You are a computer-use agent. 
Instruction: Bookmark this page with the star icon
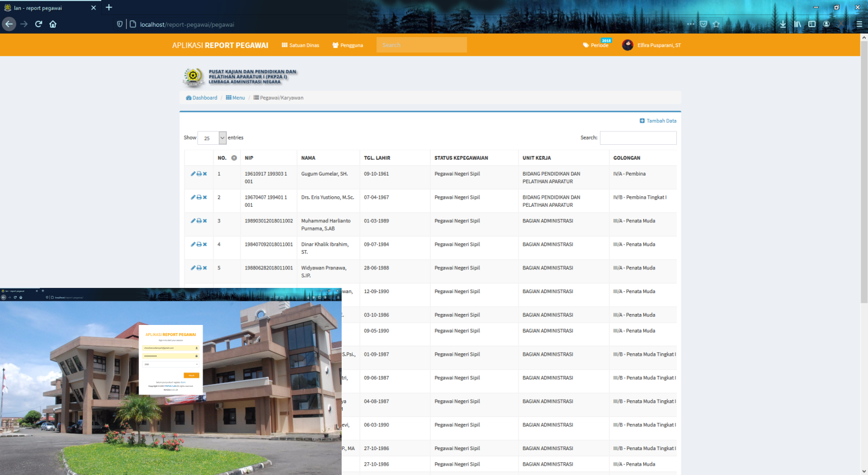click(x=716, y=24)
